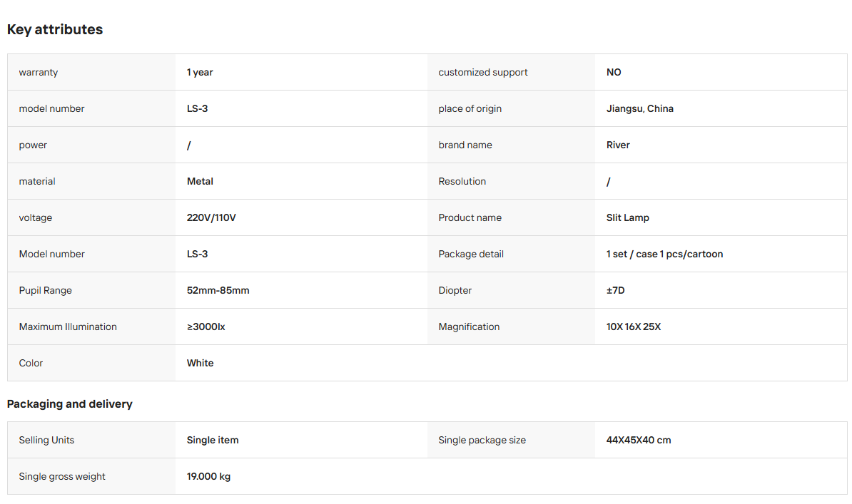Click the Resolution label cell

pos(511,181)
